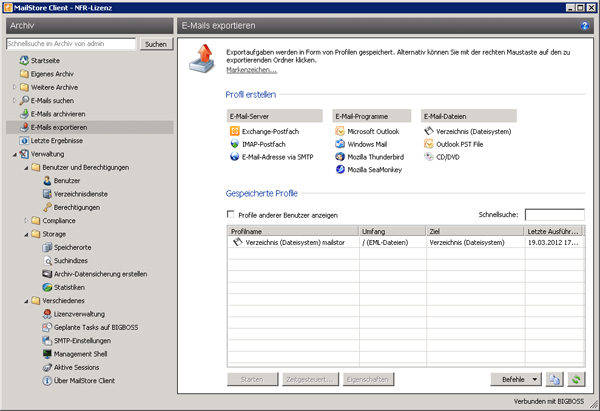Screen dimensions: 600x411
Task: Open Benutzer user icon
Action: pos(47,181)
